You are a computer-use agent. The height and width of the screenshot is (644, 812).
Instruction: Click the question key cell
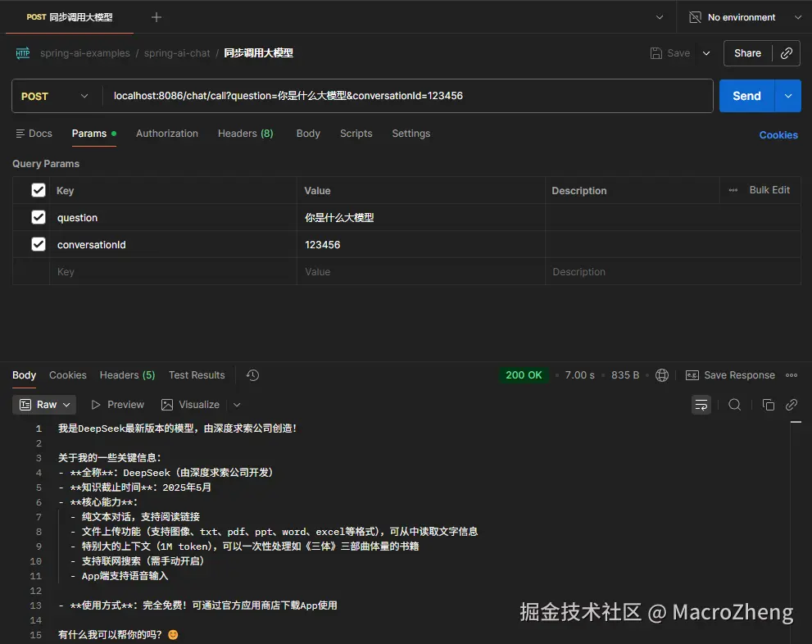pos(173,217)
